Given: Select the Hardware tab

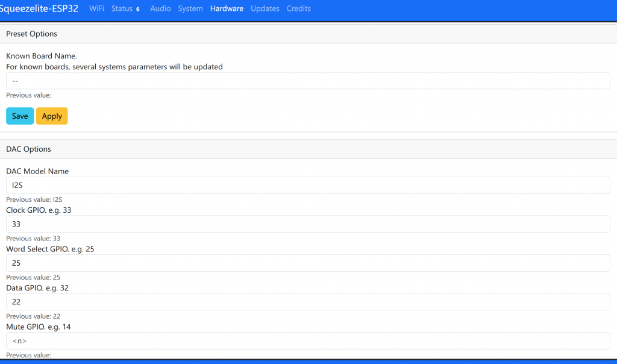Looking at the screenshot, I should (x=227, y=8).
